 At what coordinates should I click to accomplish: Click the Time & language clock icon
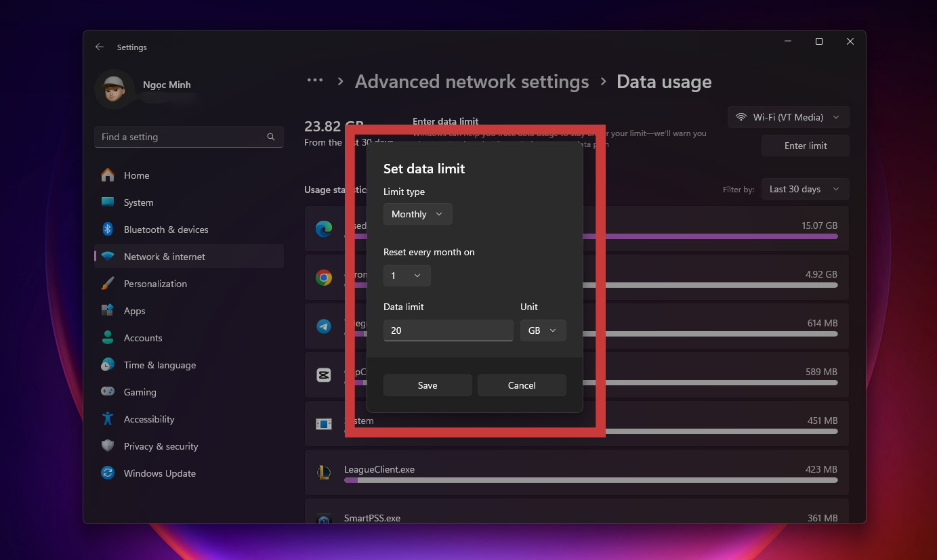(x=108, y=365)
